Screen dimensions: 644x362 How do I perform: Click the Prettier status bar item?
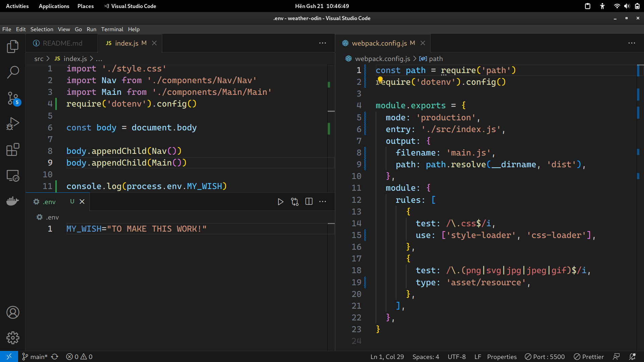click(x=589, y=357)
